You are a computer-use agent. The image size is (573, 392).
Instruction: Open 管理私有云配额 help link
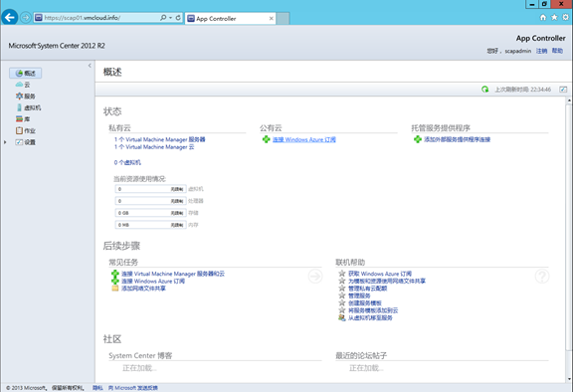(368, 289)
